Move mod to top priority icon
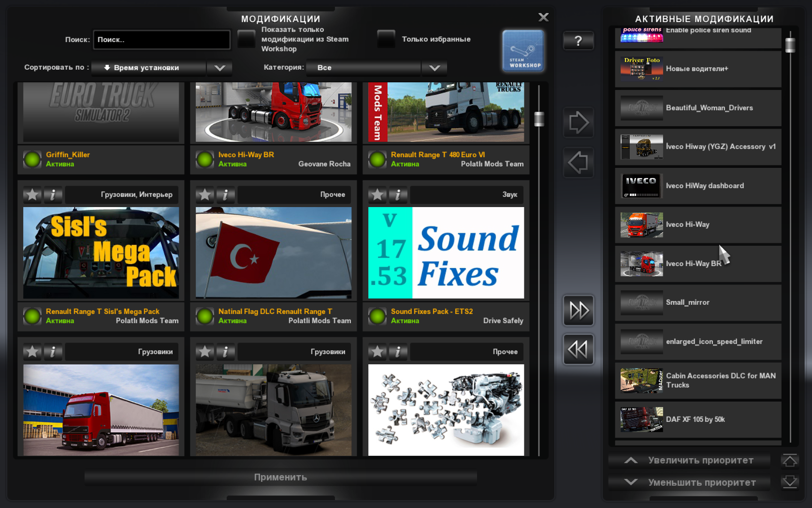 click(x=789, y=461)
